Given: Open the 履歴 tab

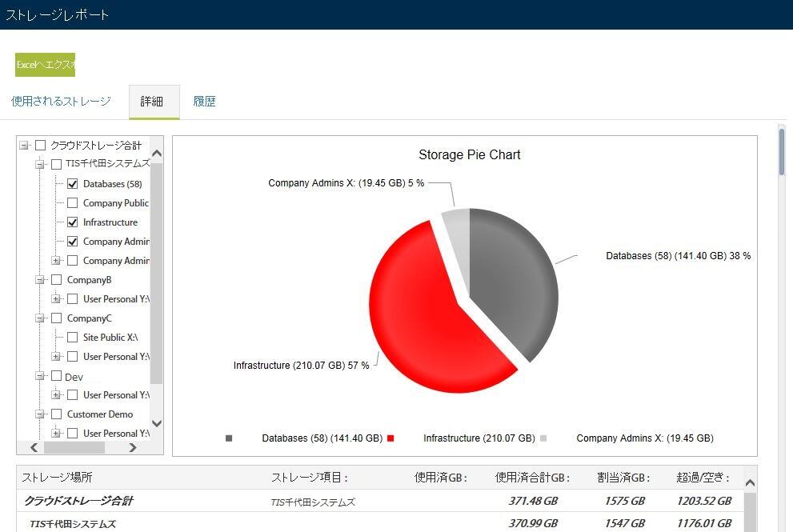Looking at the screenshot, I should 204,101.
